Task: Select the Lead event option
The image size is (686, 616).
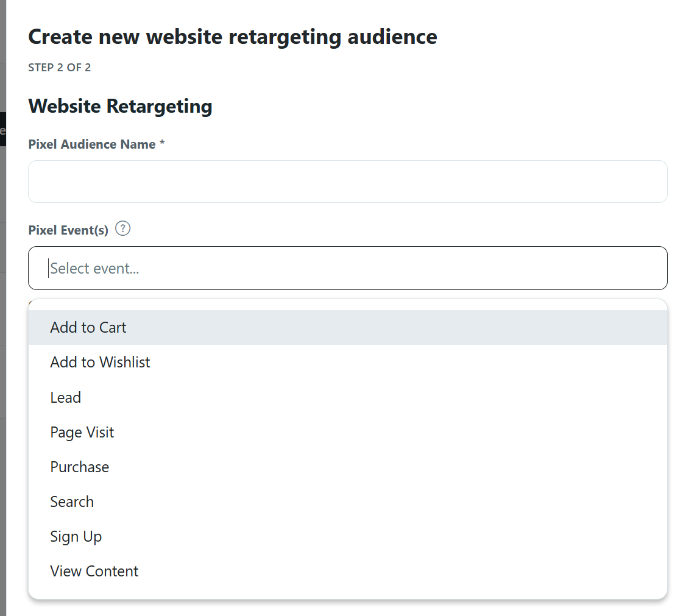Action: (348, 397)
